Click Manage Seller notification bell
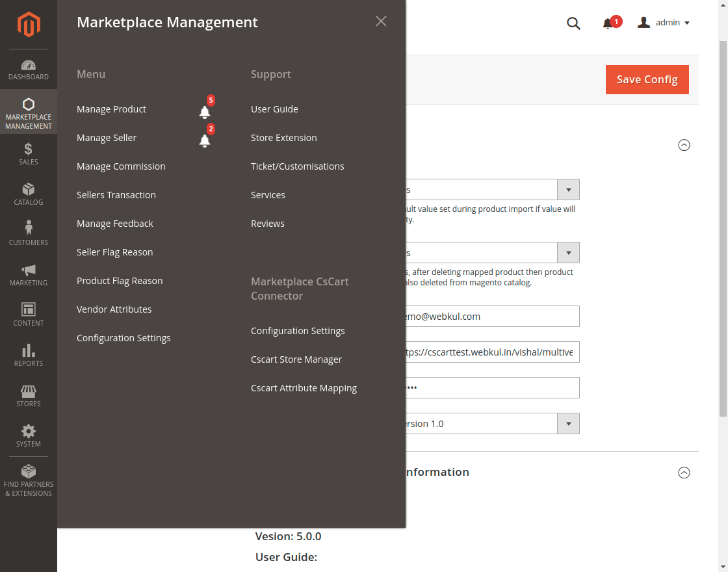The width and height of the screenshot is (728, 572). (205, 140)
